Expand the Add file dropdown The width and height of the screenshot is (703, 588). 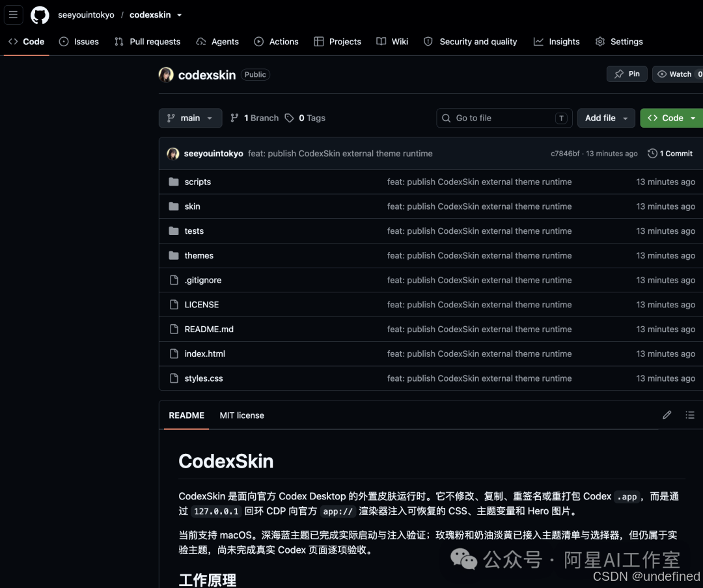(x=606, y=118)
